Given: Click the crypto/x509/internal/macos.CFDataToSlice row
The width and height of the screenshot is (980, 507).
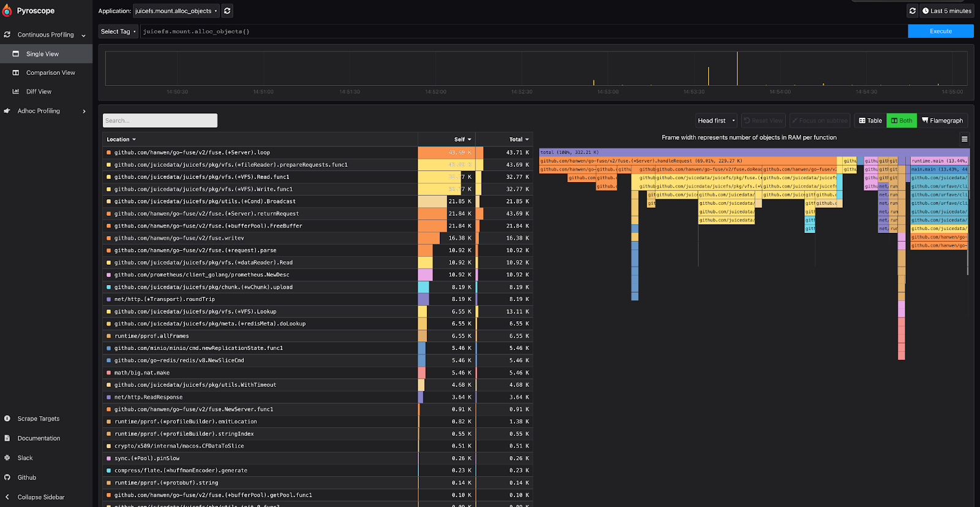Looking at the screenshot, I should pyautogui.click(x=318, y=446).
